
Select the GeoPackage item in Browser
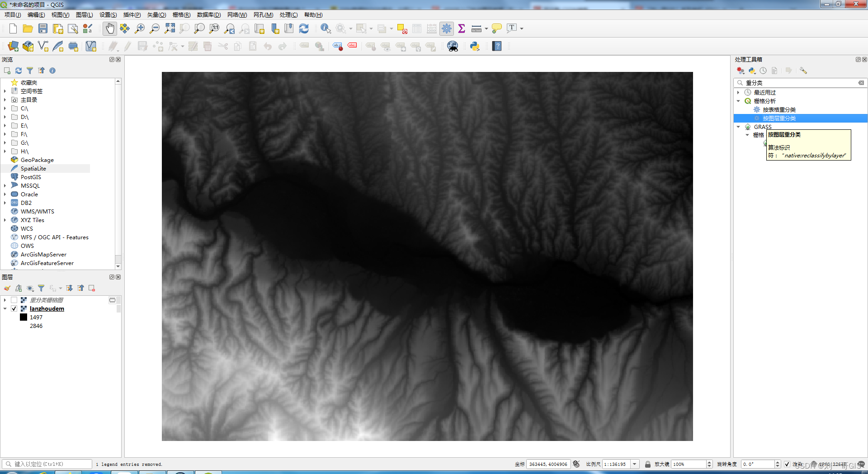(37, 160)
